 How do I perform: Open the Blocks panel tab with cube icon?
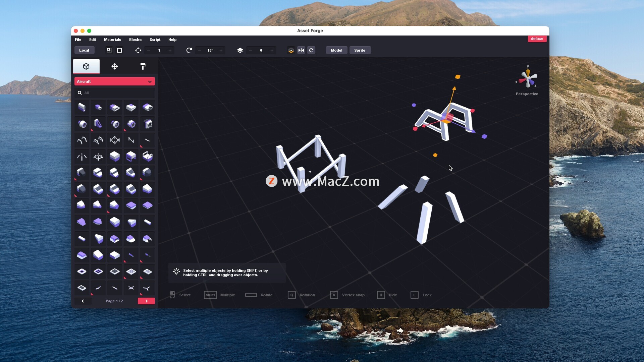[x=86, y=66]
